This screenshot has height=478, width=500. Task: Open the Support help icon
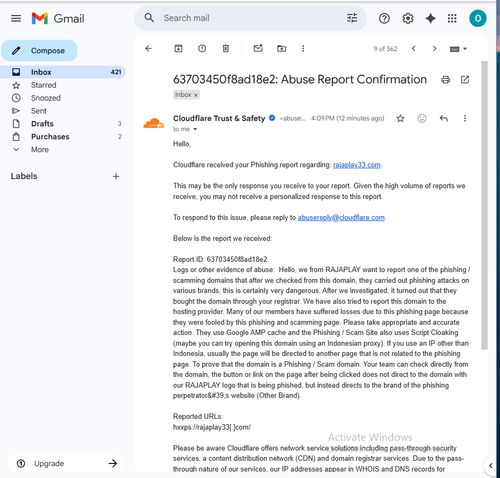click(384, 18)
